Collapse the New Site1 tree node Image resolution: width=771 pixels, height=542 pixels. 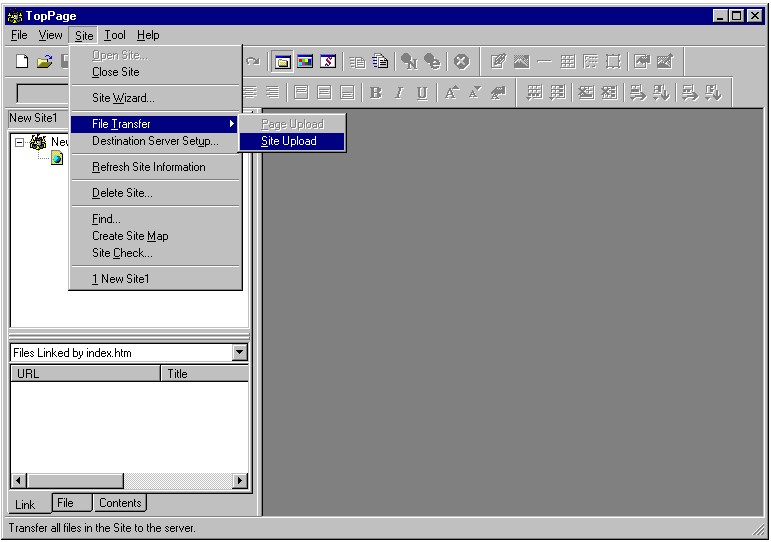tap(19, 143)
